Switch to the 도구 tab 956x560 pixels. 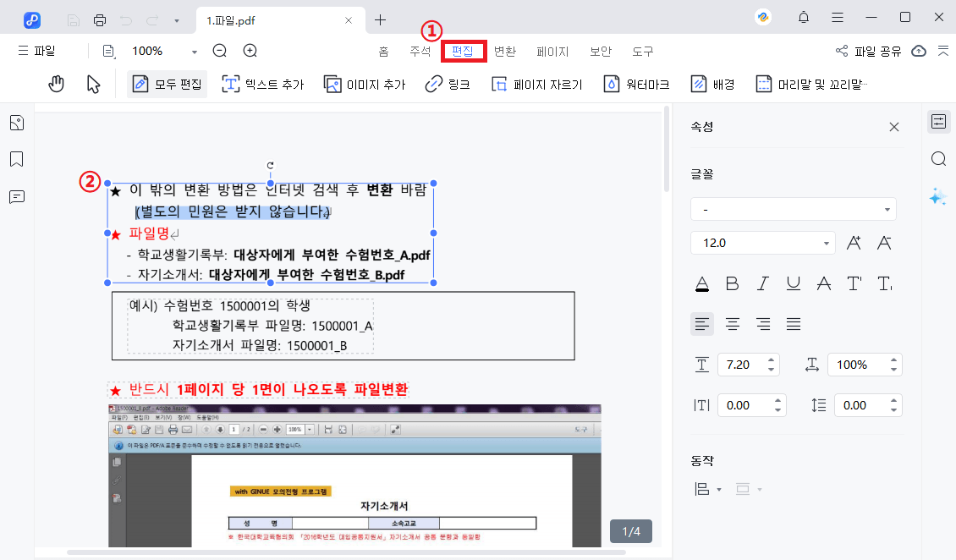coord(643,52)
